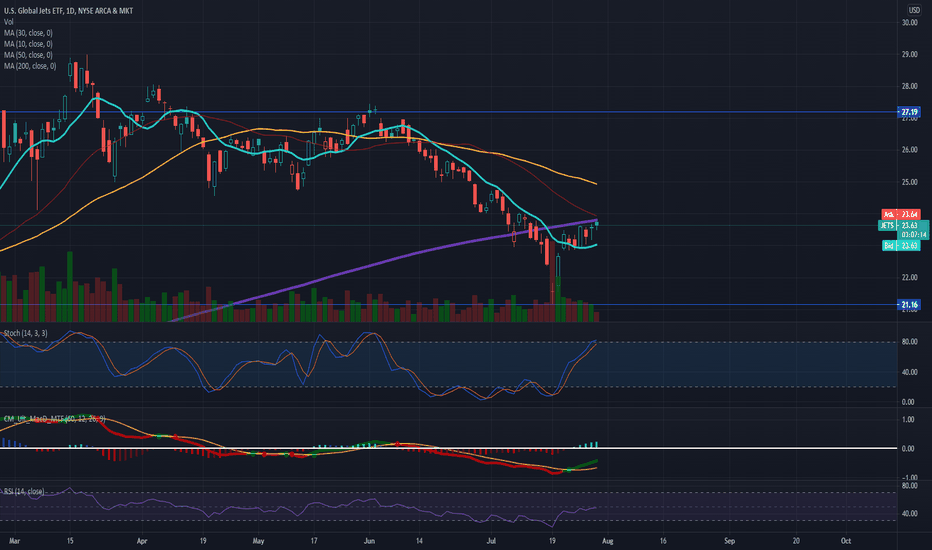Click the Sep label on time axis

(x=729, y=541)
